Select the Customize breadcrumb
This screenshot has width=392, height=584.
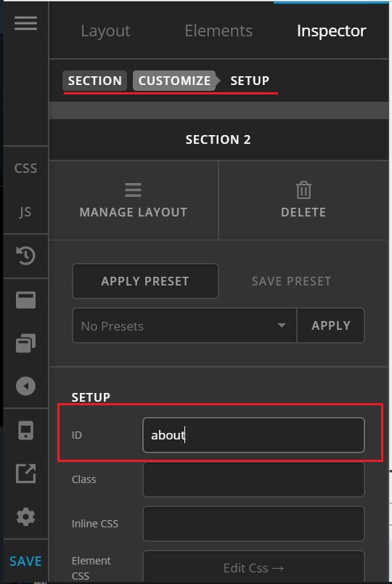(x=175, y=81)
